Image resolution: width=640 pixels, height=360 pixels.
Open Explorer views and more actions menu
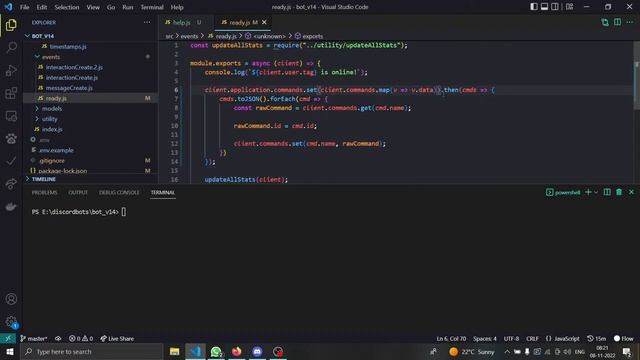[x=147, y=22]
